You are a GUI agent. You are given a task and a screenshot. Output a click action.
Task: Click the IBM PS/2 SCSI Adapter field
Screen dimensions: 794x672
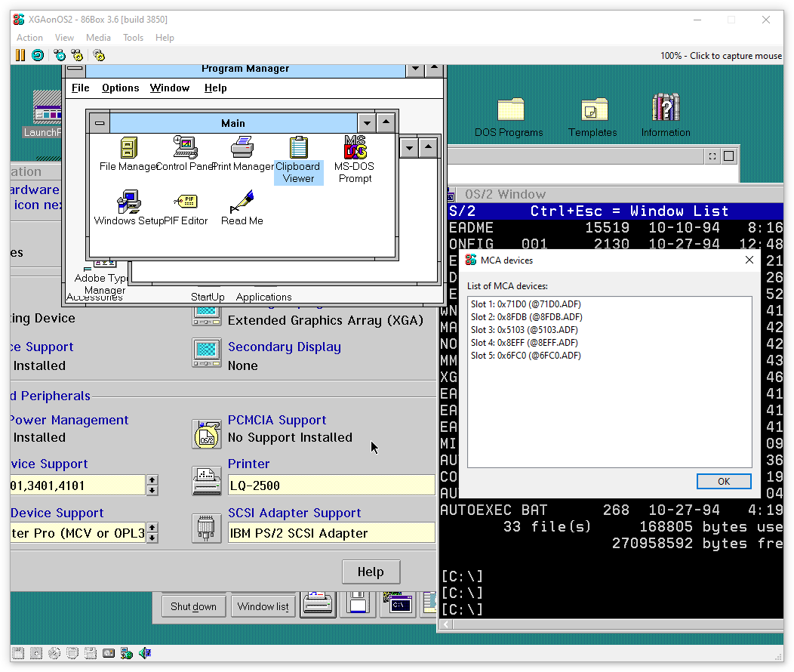coord(331,533)
